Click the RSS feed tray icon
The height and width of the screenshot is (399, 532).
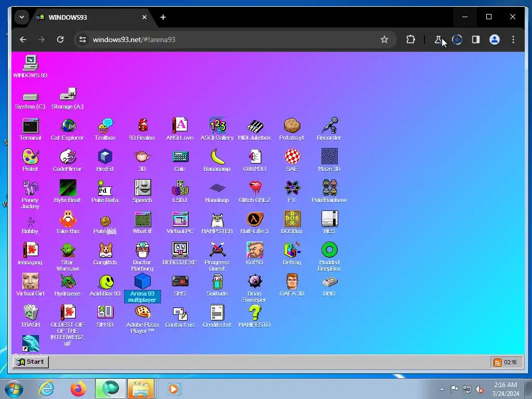pyautogui.click(x=497, y=362)
